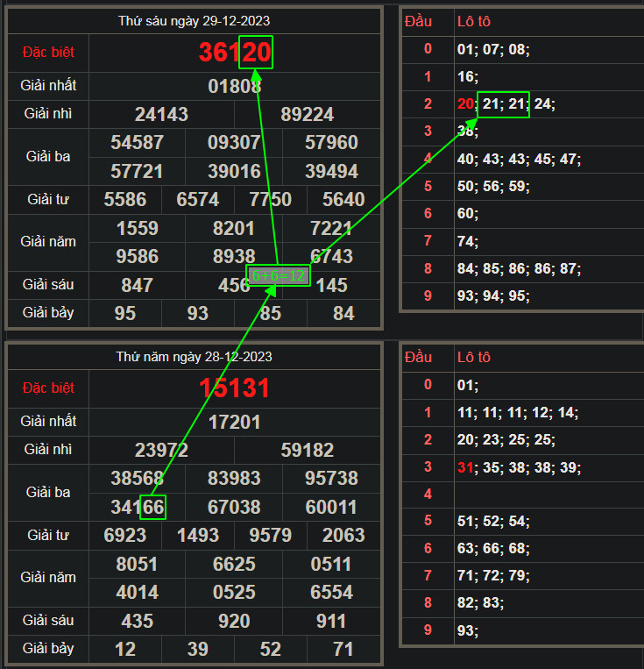Click the first prize number 01808
The image size is (644, 669).
pyautogui.click(x=235, y=86)
